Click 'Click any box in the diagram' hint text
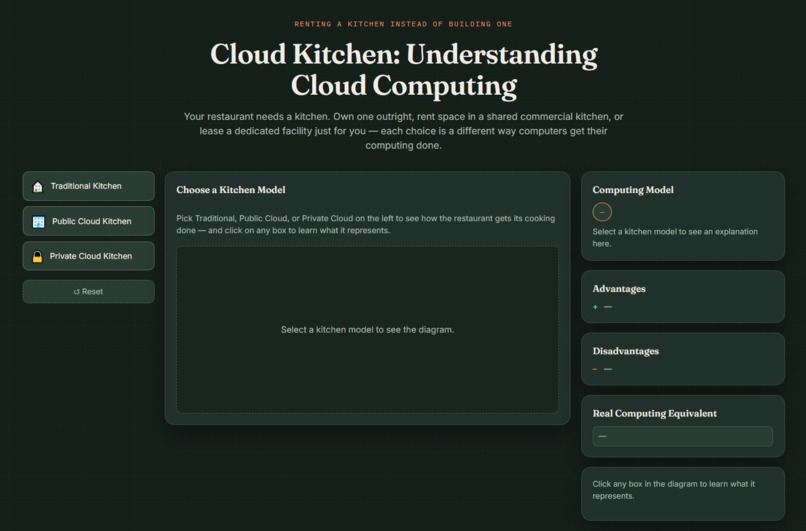The image size is (806, 531). (673, 490)
